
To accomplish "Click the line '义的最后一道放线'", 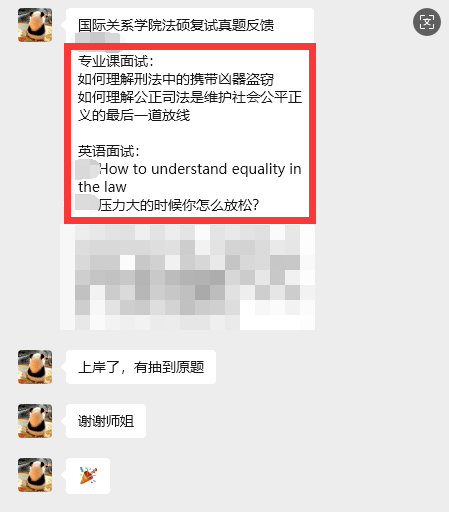I will [x=134, y=115].
